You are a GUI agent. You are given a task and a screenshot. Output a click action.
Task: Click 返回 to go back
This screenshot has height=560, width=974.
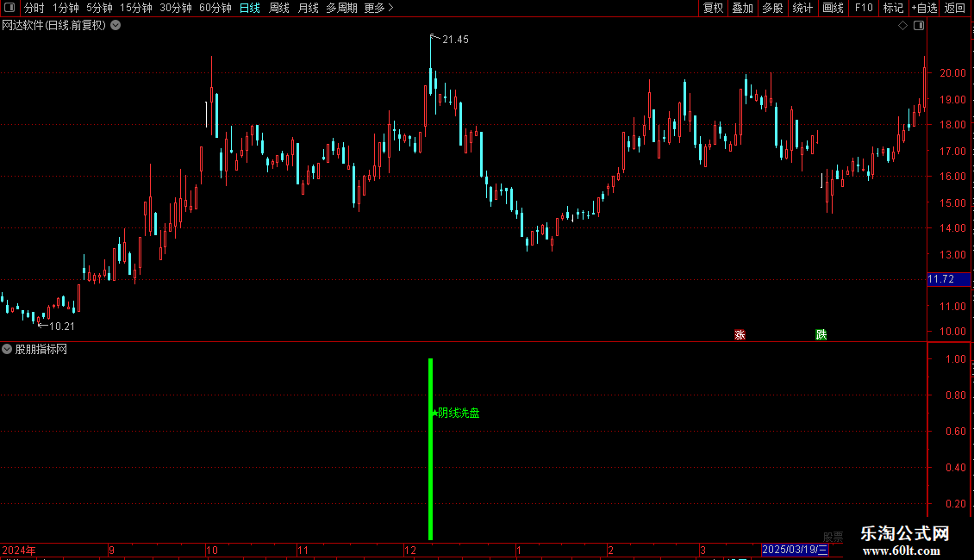click(x=955, y=8)
